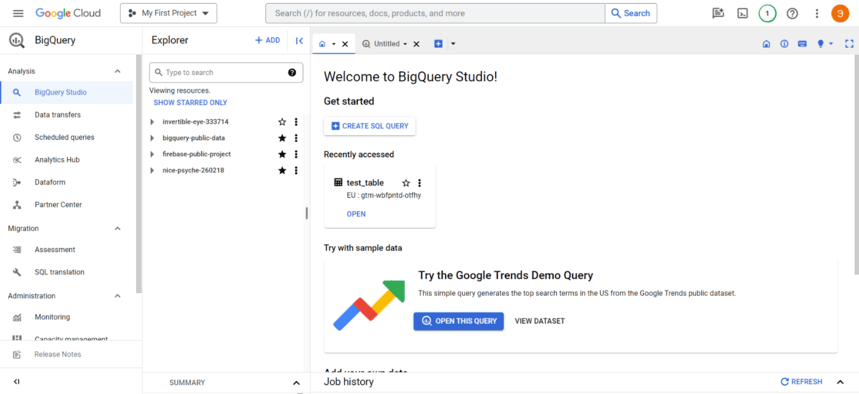Expand the nice-psyche-260218 project
This screenshot has width=859, height=394.
click(152, 170)
